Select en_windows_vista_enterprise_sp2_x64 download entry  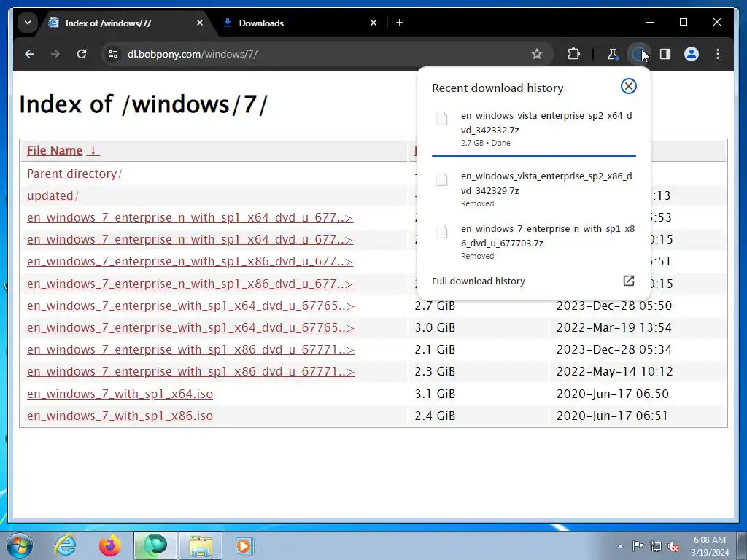point(533,128)
